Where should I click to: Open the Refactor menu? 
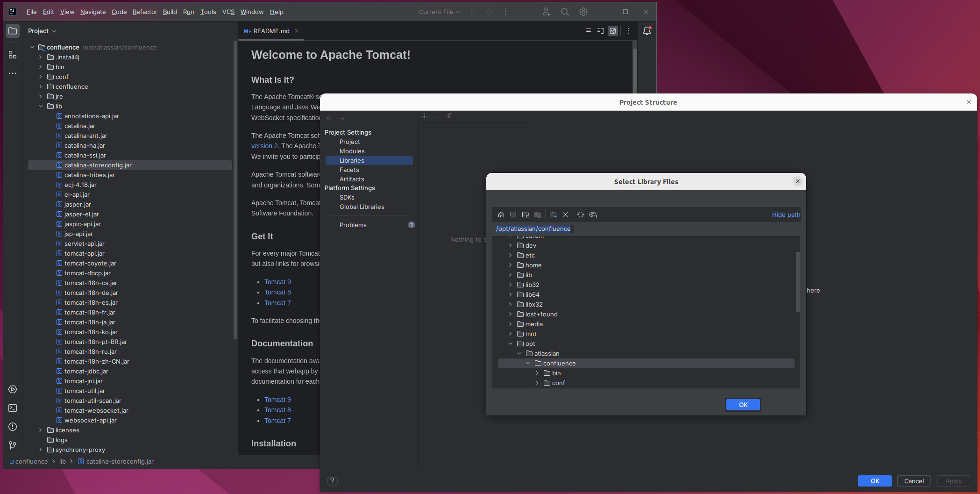coord(145,12)
